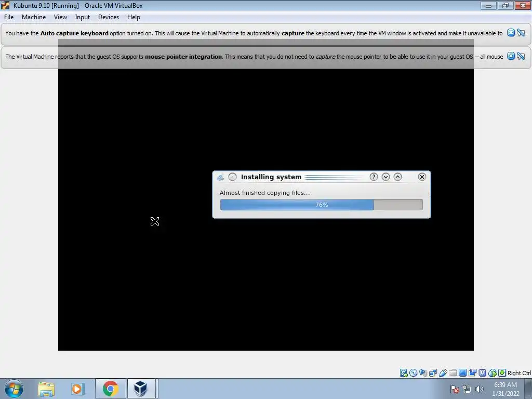Click the audio status icon

[x=423, y=373]
